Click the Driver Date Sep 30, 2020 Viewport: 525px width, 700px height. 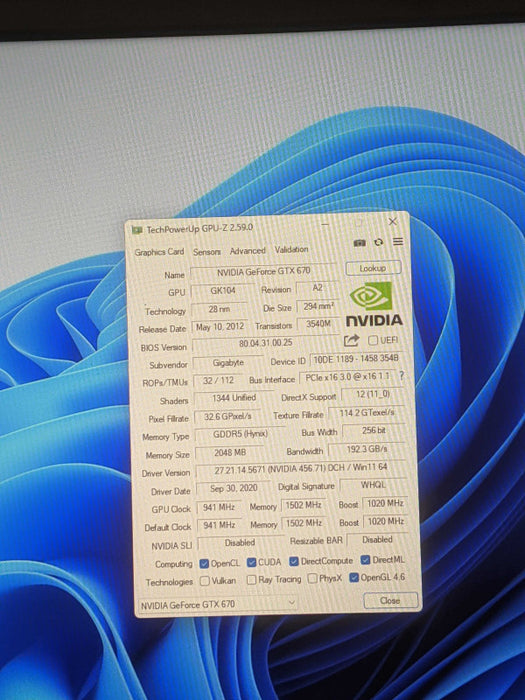pos(233,488)
